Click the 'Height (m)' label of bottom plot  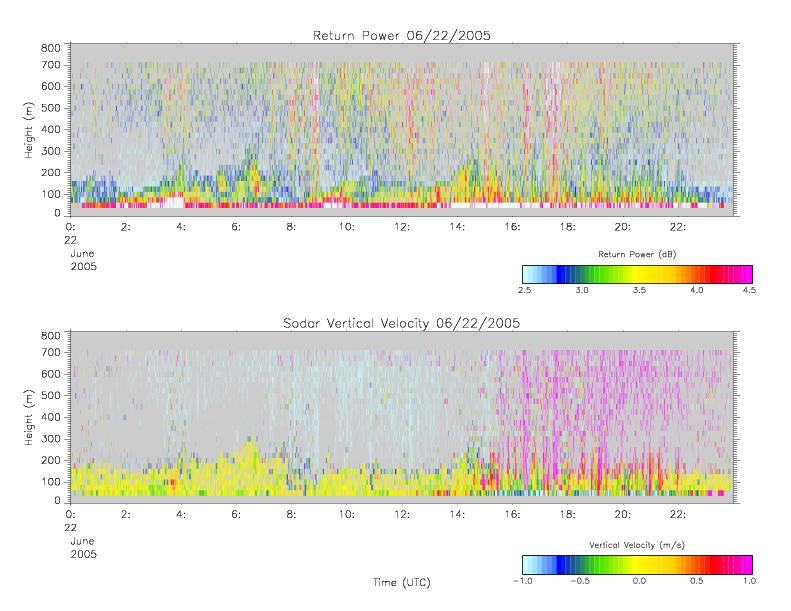(28, 417)
